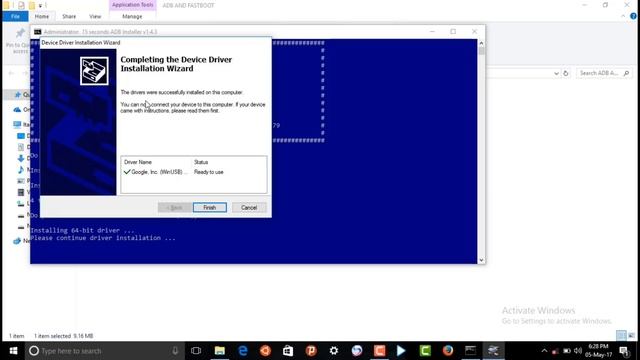Open the Windows Start menu
The width and height of the screenshot is (640, 360).
(x=13, y=351)
